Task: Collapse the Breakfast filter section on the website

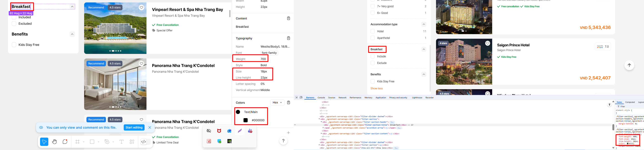Action: pos(424,49)
